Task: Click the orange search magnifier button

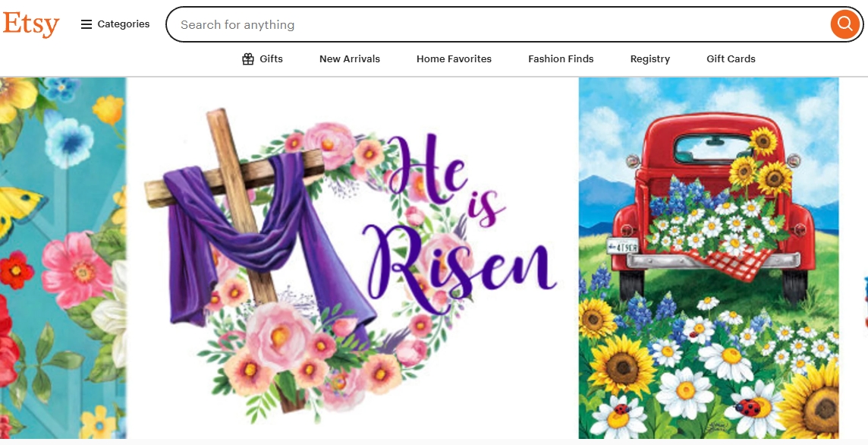Action: pos(844,24)
